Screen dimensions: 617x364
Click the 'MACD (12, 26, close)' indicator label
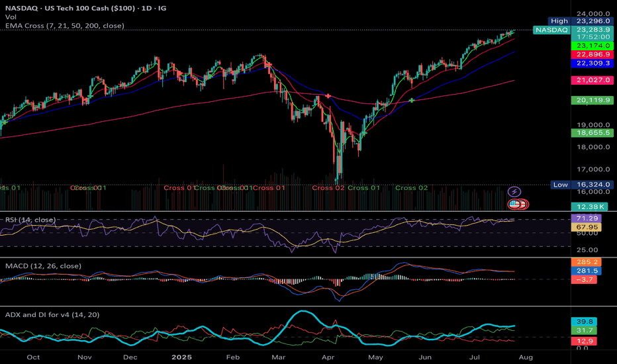[43, 266]
